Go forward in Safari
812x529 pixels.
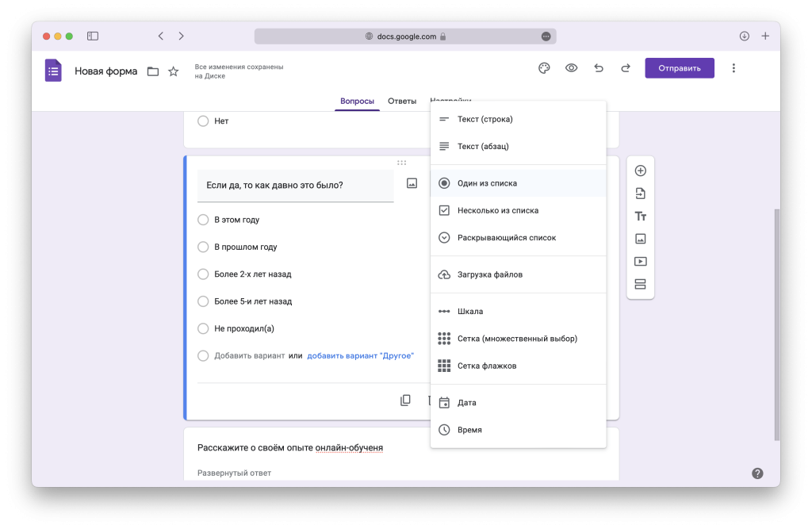click(181, 36)
